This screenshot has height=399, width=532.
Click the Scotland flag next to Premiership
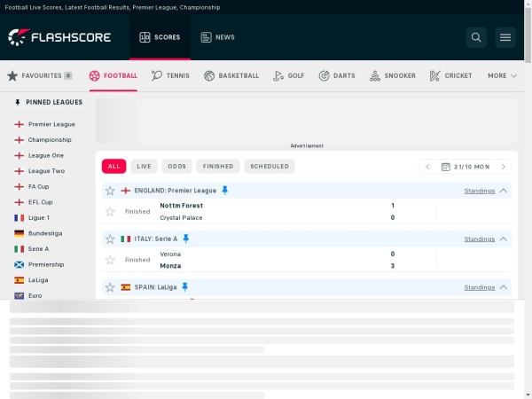19,264
